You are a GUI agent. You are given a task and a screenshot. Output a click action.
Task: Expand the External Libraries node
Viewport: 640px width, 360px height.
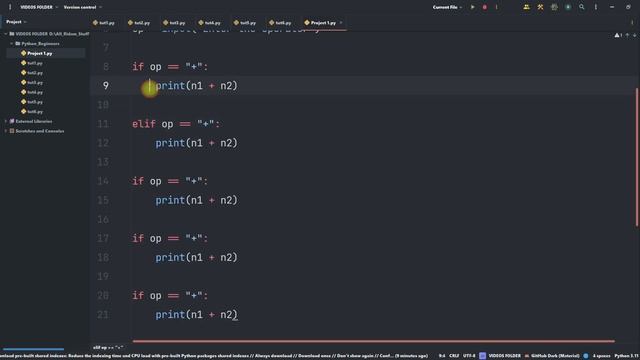point(6,121)
